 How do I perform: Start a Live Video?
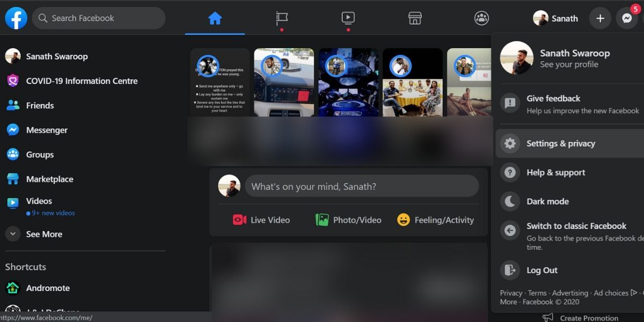(261, 220)
